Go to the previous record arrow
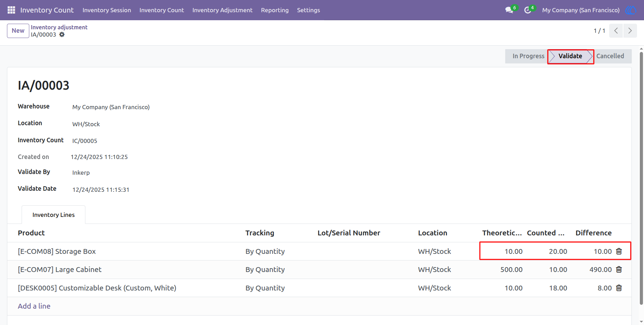Viewport: 644px width, 325px height. click(x=616, y=31)
